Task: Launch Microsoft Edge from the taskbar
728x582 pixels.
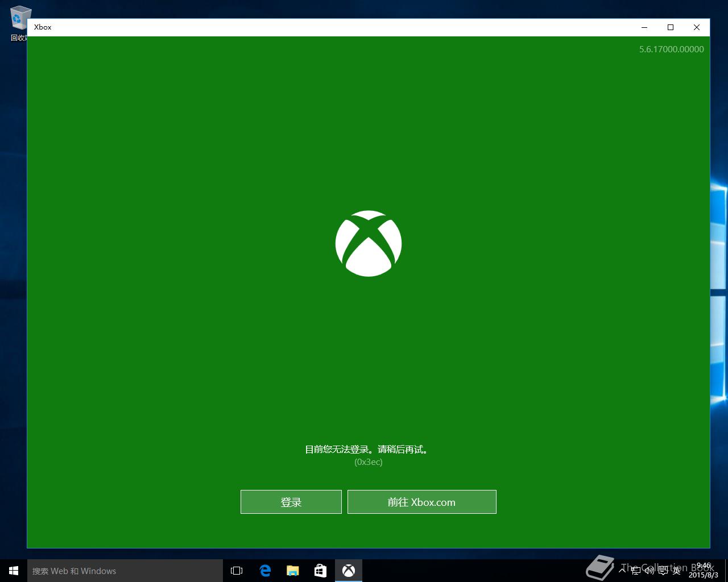Action: (265, 571)
